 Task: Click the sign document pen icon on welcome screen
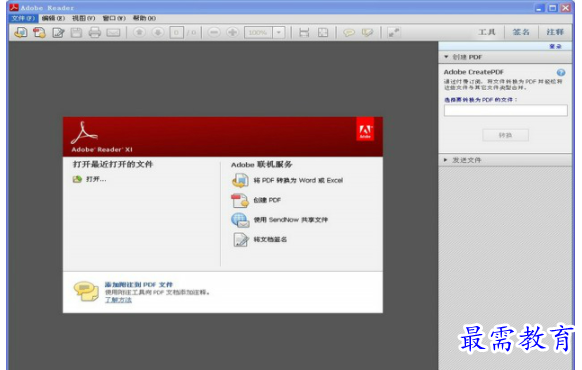(241, 240)
